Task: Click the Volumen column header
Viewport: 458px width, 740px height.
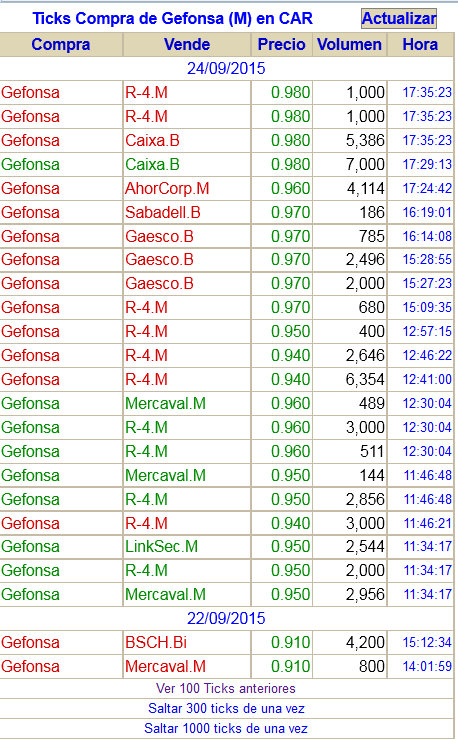Action: [349, 44]
